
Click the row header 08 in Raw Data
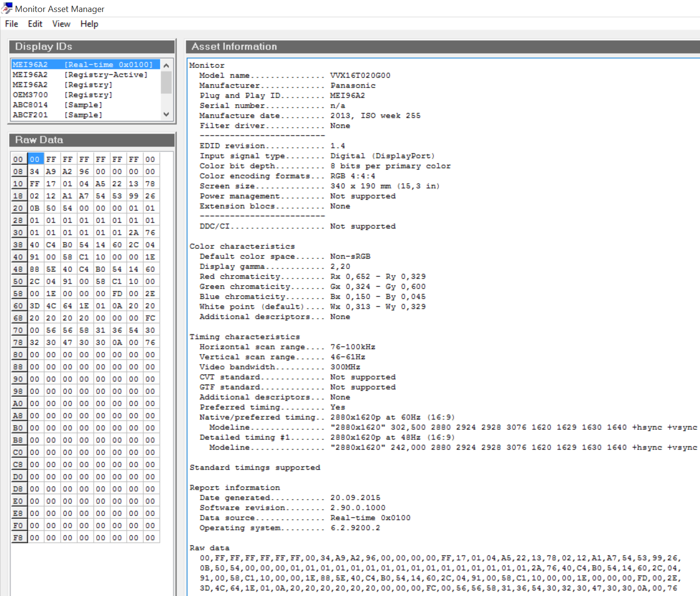coord(18,171)
